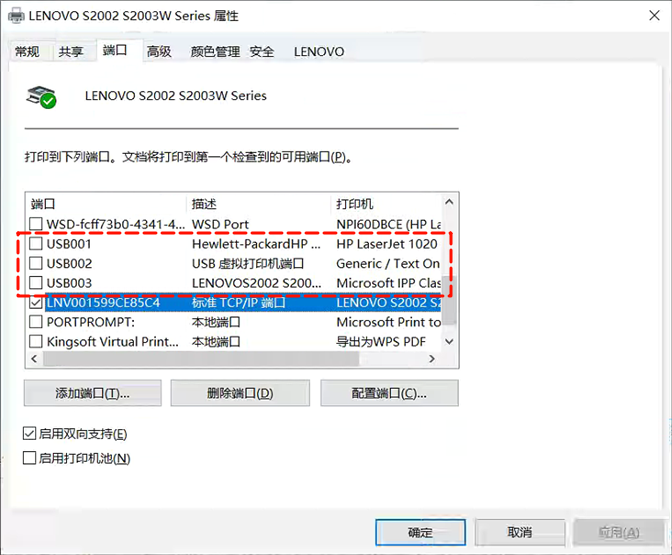This screenshot has width=672, height=555.
Task: Click the 应用(A) button
Action: click(619, 533)
